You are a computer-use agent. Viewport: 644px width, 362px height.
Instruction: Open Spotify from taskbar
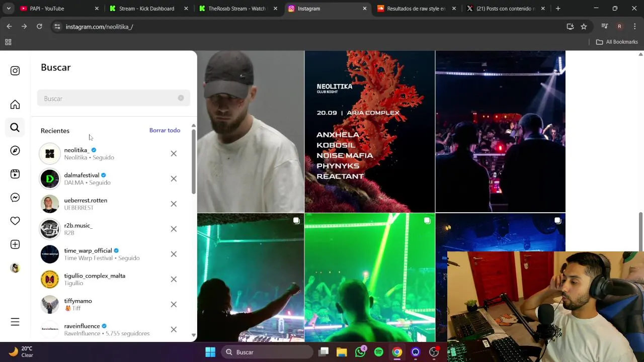click(379, 352)
